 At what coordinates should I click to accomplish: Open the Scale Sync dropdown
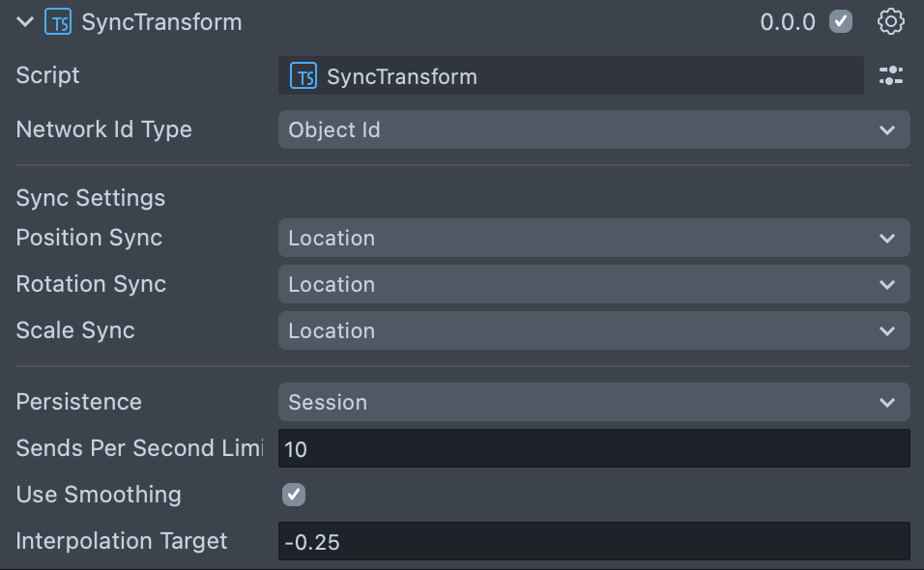click(593, 330)
